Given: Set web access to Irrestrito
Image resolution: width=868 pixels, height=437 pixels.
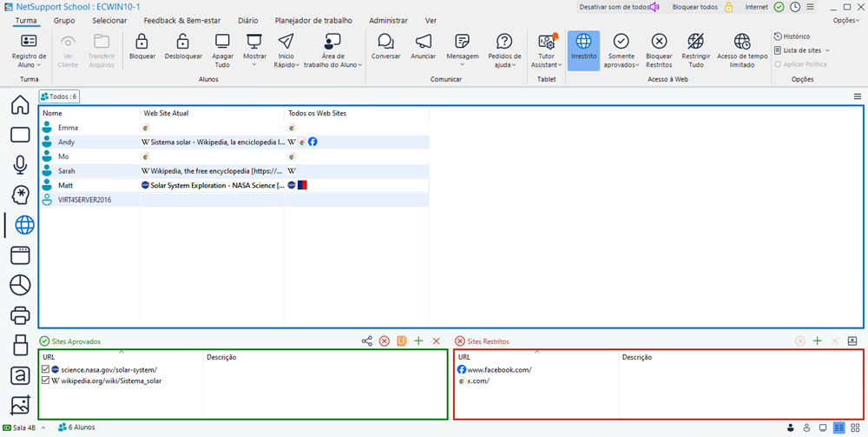Looking at the screenshot, I should point(583,50).
